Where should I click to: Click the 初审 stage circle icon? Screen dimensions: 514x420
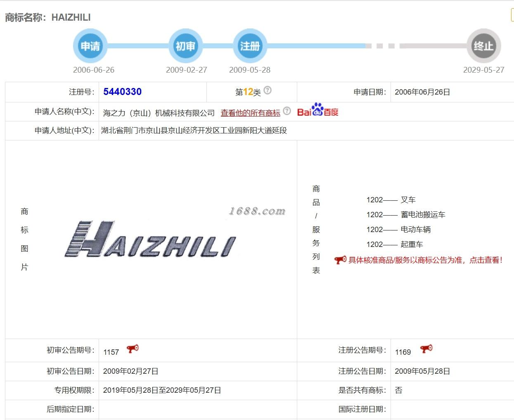(185, 46)
